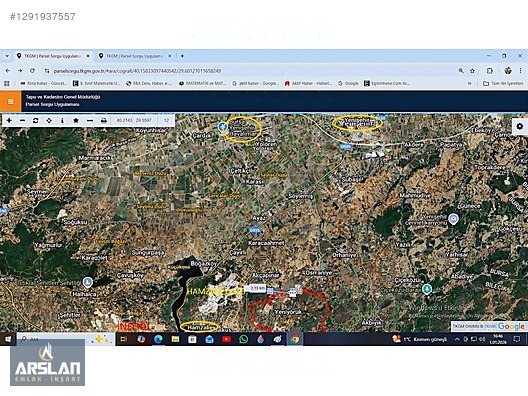Open the orange hamburger menu
The height and width of the screenshot is (396, 528).
pos(10,101)
